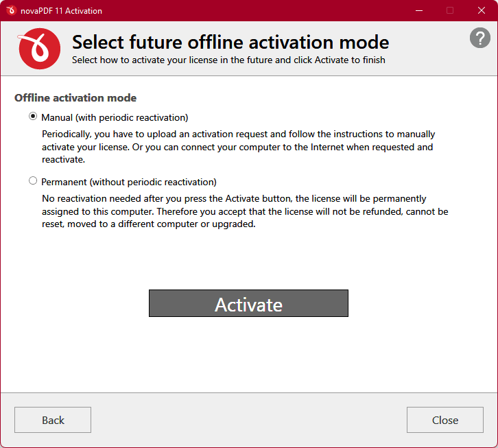Click the small novaPDF title bar icon

tap(11, 10)
